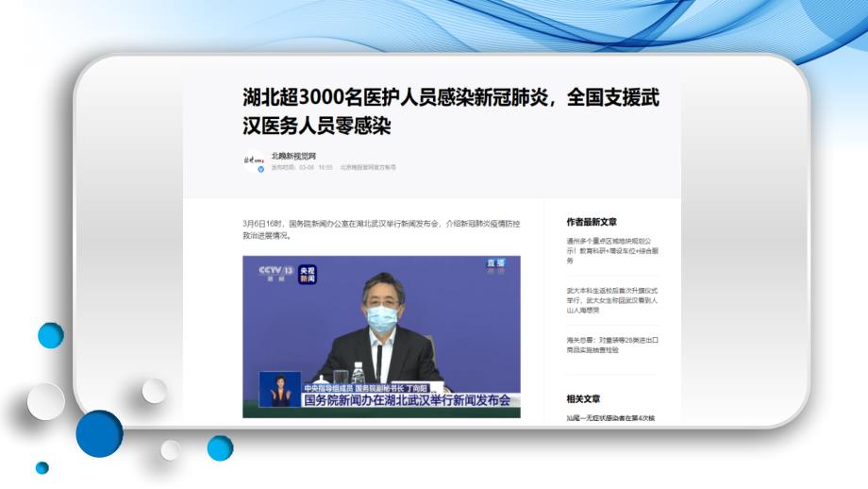Click the article headline 湖北超3000名医护人员感染新冠肺炎
868x489 pixels.
[x=451, y=111]
